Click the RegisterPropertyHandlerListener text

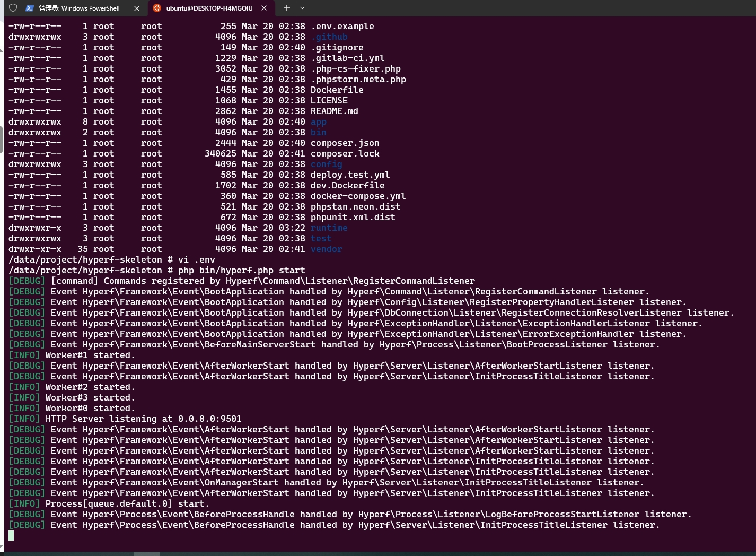pos(552,302)
